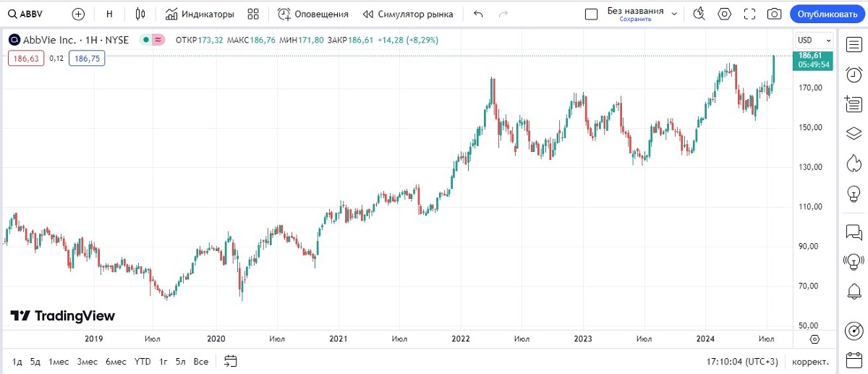Click the pink delayed data indicator icon
This screenshot has height=374, width=868.
[158, 40]
